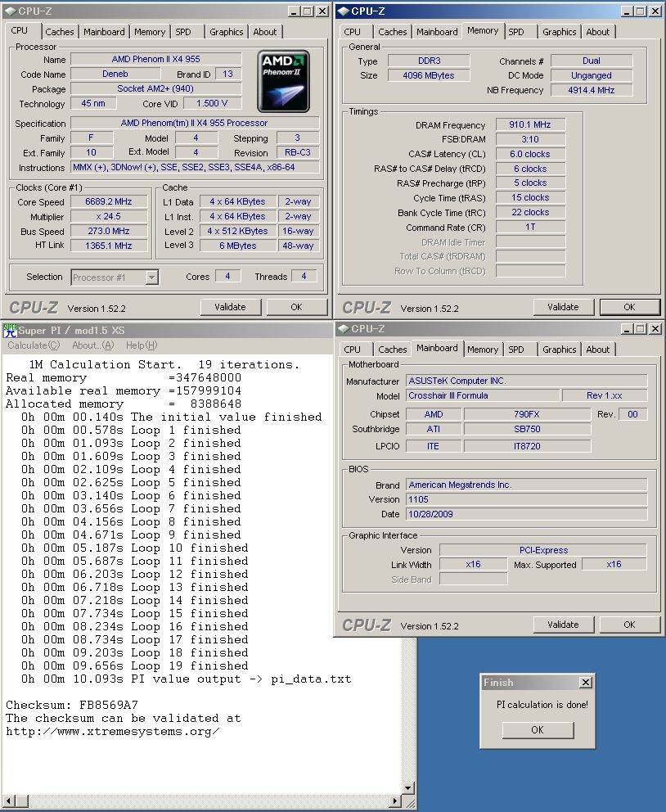Click Validate in the Mainboard window
The width and height of the screenshot is (666, 812).
point(563,625)
